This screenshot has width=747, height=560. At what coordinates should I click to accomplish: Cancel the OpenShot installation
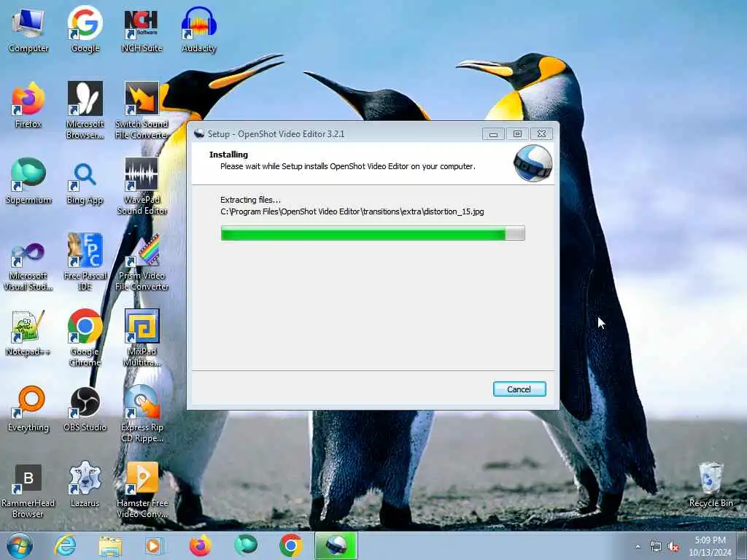tap(519, 389)
